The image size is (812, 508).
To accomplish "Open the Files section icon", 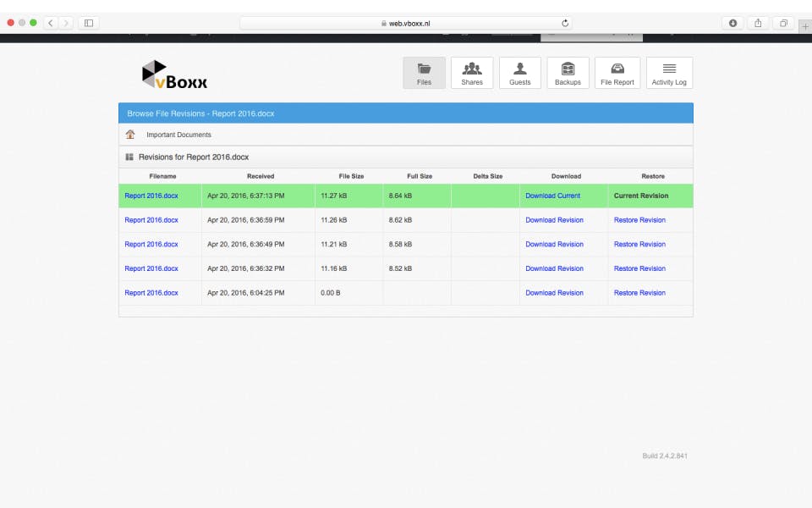I will coord(424,73).
